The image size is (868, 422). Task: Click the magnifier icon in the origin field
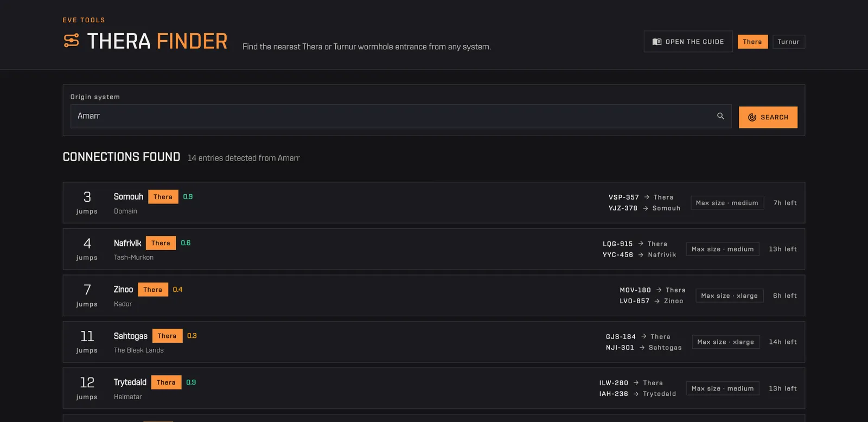tap(720, 116)
